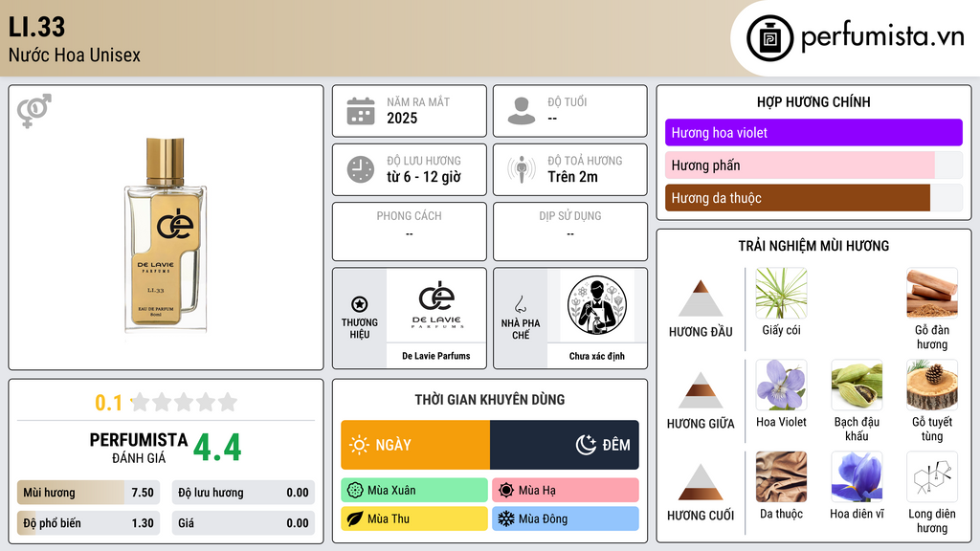Click the Độ lưu hương 0.00 score bar

(x=243, y=493)
